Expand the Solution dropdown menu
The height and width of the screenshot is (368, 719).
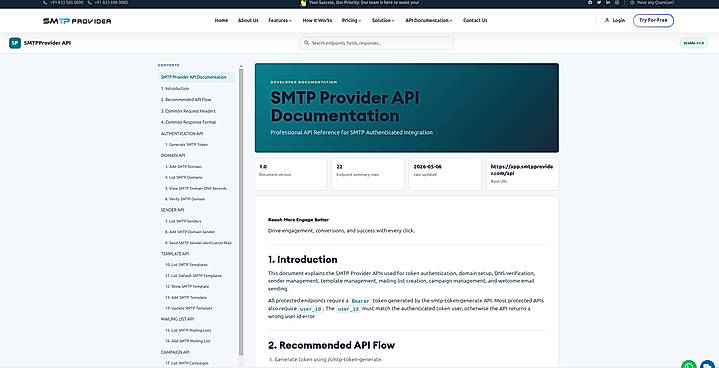(x=383, y=21)
